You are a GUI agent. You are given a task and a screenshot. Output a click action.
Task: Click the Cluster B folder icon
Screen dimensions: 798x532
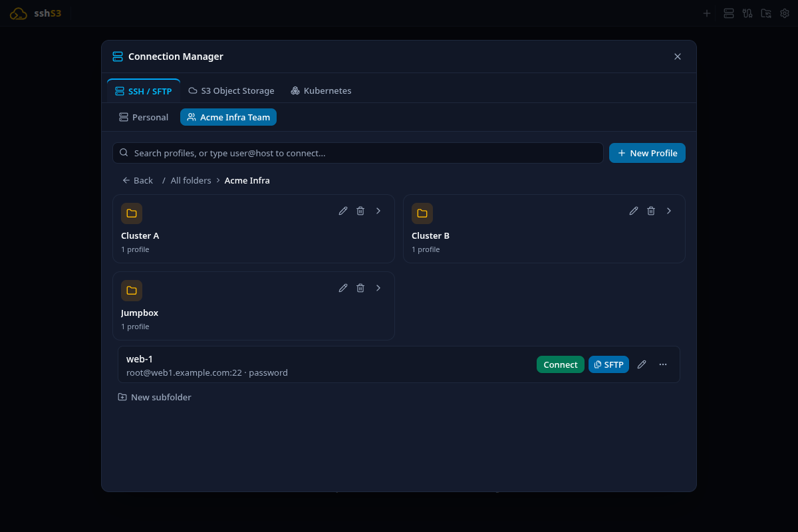pos(422,213)
